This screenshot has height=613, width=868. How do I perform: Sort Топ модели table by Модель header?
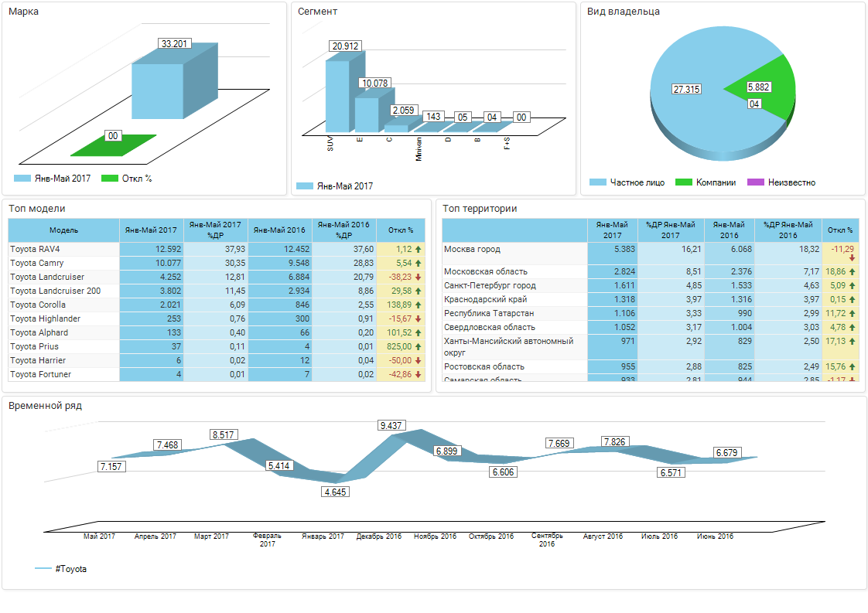tap(63, 230)
